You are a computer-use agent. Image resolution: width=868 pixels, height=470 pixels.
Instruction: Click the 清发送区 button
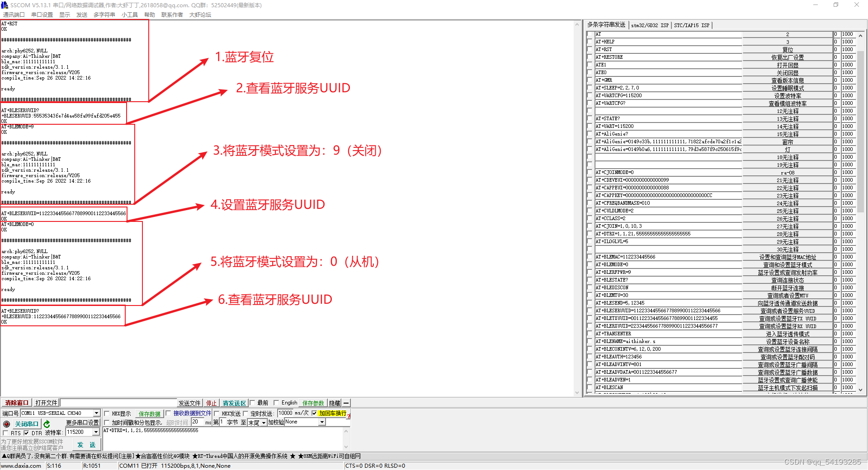[x=234, y=403]
